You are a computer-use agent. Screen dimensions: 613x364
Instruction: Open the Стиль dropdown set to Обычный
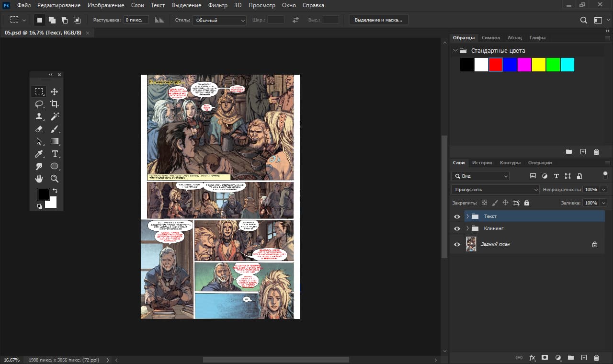pyautogui.click(x=219, y=20)
